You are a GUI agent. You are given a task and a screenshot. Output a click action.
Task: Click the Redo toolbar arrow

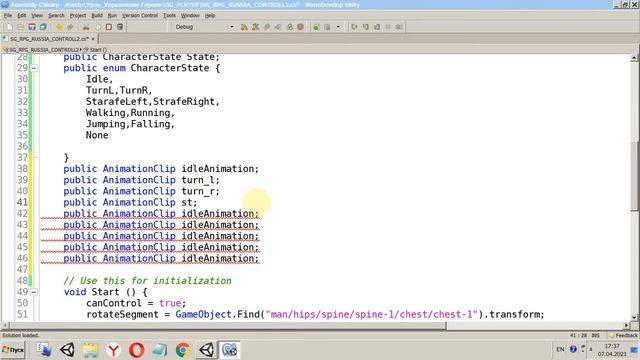70,27
